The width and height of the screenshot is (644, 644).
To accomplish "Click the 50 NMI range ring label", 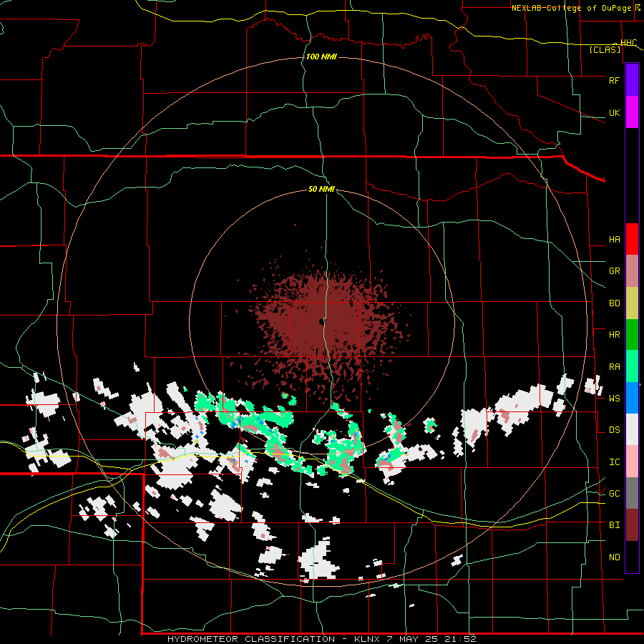I will (321, 189).
